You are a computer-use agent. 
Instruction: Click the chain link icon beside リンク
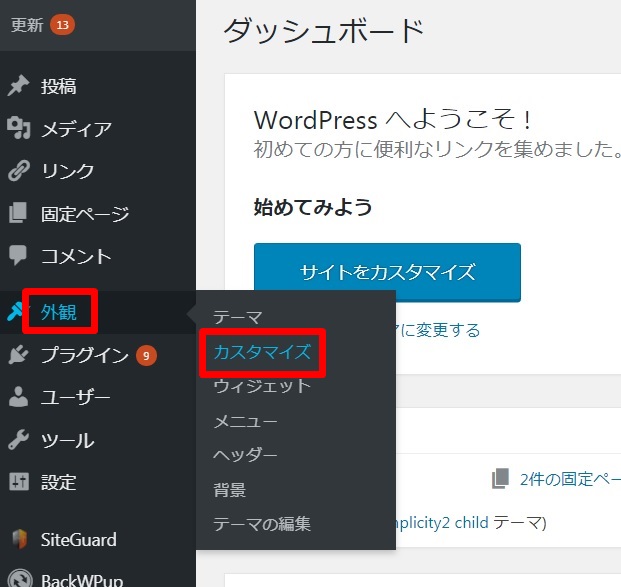point(19,171)
